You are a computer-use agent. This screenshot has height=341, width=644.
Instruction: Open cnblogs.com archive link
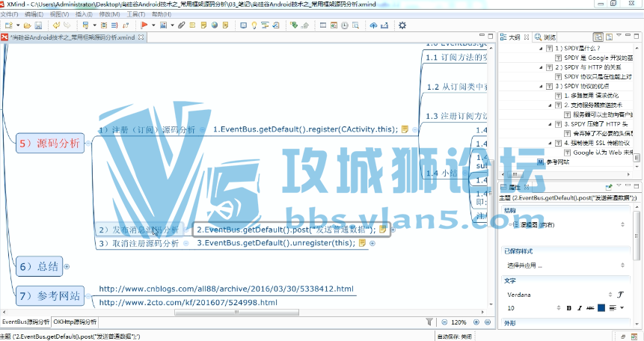click(227, 289)
